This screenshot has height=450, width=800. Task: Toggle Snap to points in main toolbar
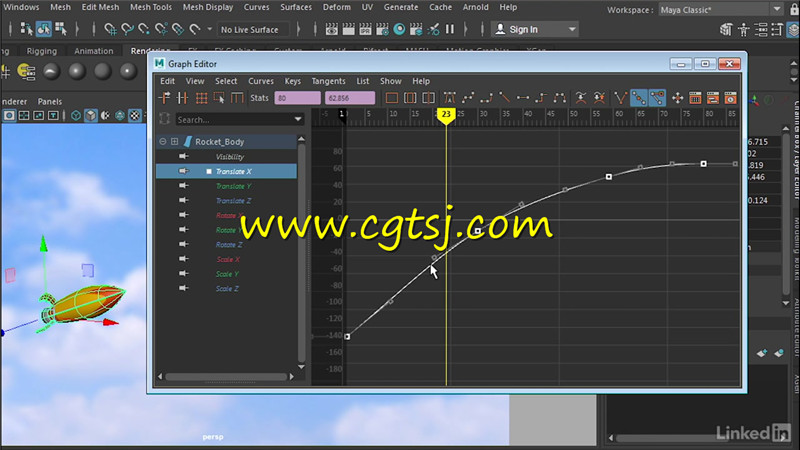click(144, 29)
